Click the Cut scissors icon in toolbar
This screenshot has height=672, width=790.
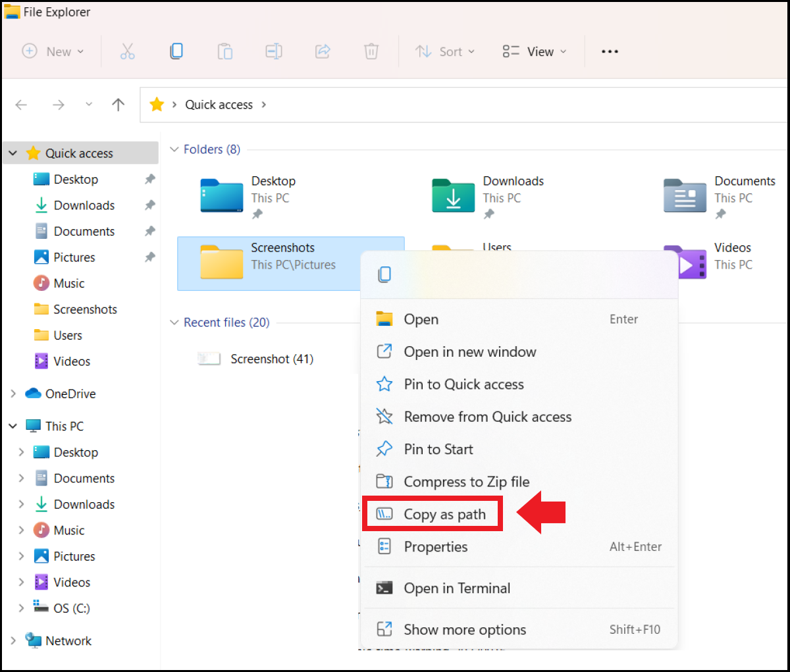click(127, 51)
